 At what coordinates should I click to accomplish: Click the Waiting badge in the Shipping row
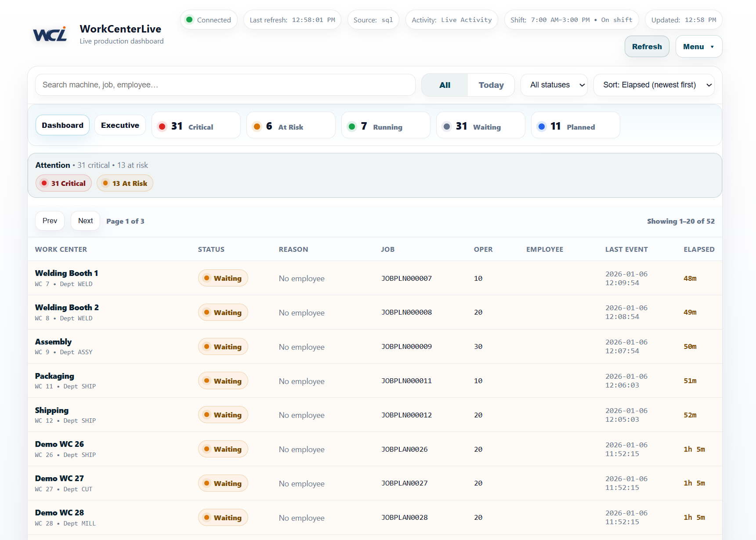click(x=223, y=414)
